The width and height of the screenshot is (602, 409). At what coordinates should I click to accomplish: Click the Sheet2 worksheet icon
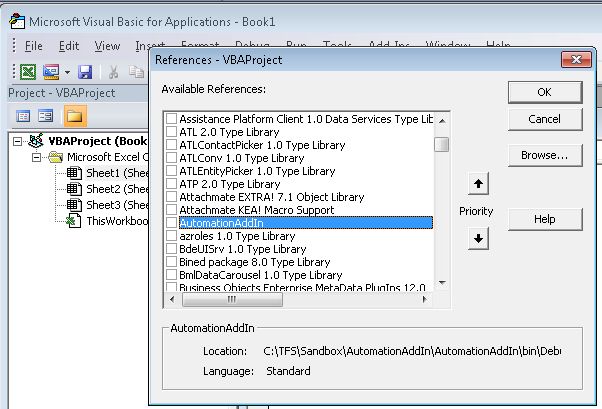click(74, 189)
